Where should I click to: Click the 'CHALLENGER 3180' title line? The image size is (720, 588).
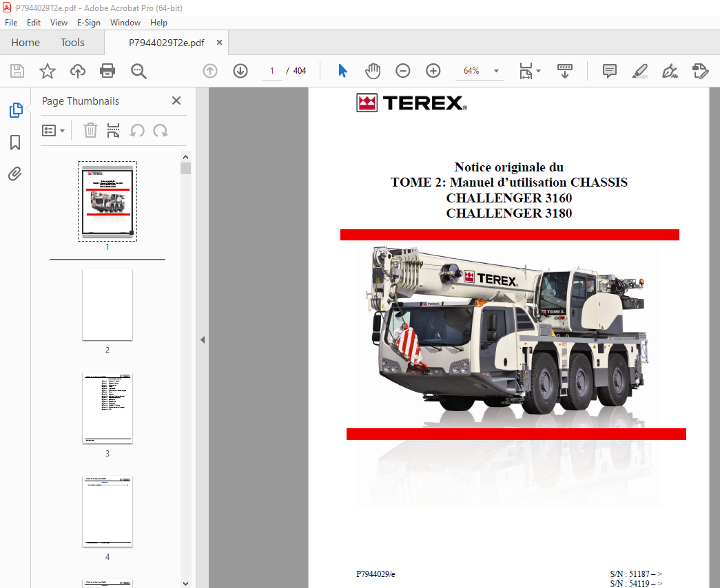tap(508, 213)
